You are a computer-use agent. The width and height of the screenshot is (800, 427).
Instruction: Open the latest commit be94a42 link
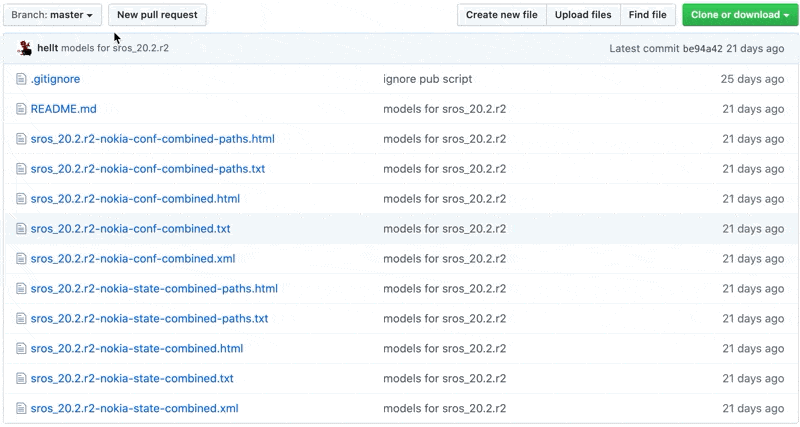tap(703, 48)
